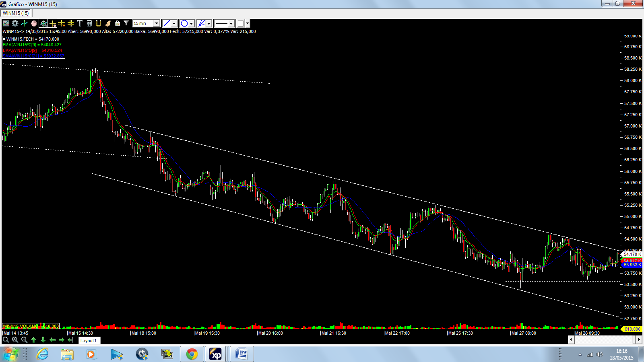This screenshot has width=644, height=362.
Task: Click the yellow 610.000 volume tag
Action: pos(632,329)
